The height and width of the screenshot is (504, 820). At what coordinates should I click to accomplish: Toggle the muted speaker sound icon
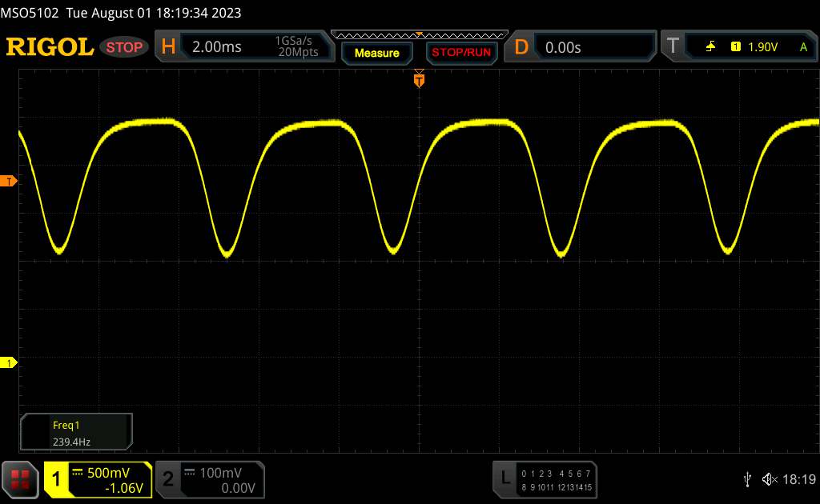coord(770,478)
